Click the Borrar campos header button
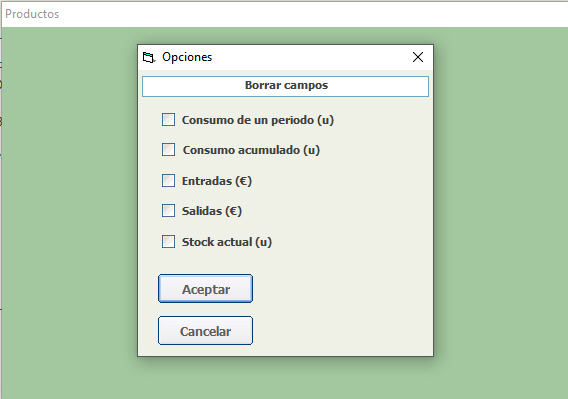The height and width of the screenshot is (399, 568). 285,86
